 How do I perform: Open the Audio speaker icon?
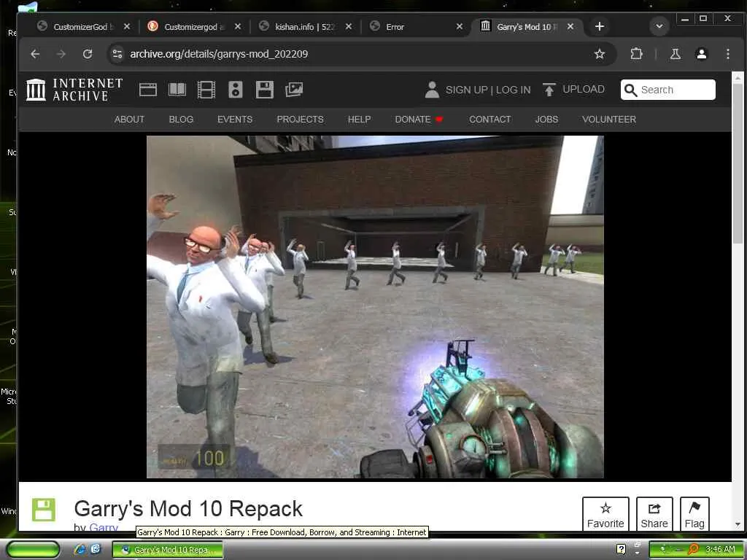pos(236,90)
